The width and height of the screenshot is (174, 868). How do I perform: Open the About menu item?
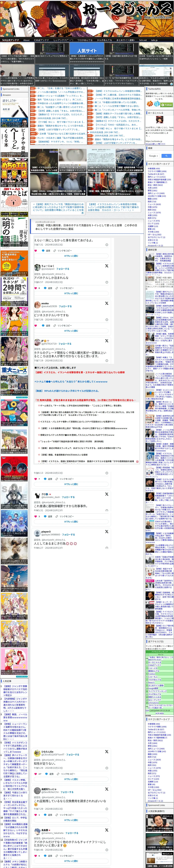tap(26, 40)
